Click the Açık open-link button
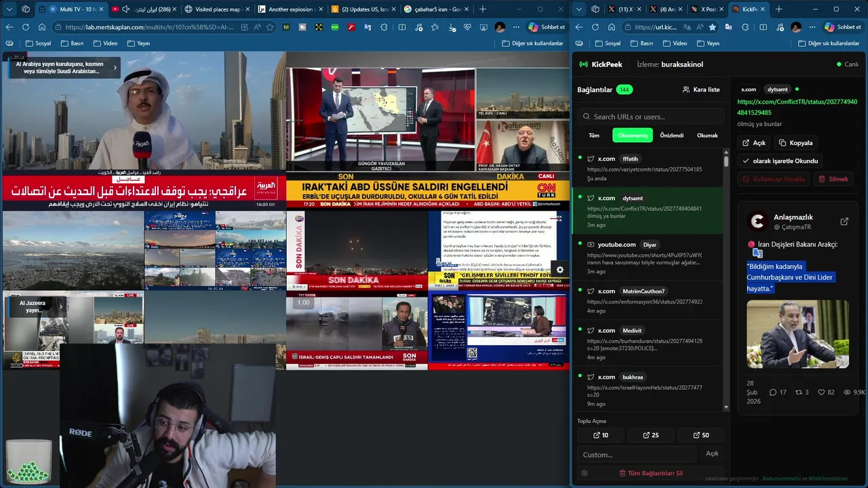The height and width of the screenshot is (488, 868). (x=754, y=143)
